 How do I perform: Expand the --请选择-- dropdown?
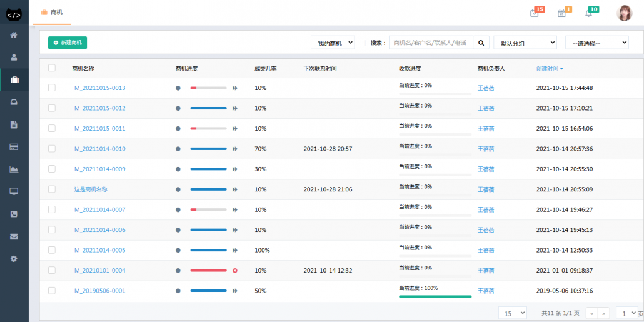596,43
